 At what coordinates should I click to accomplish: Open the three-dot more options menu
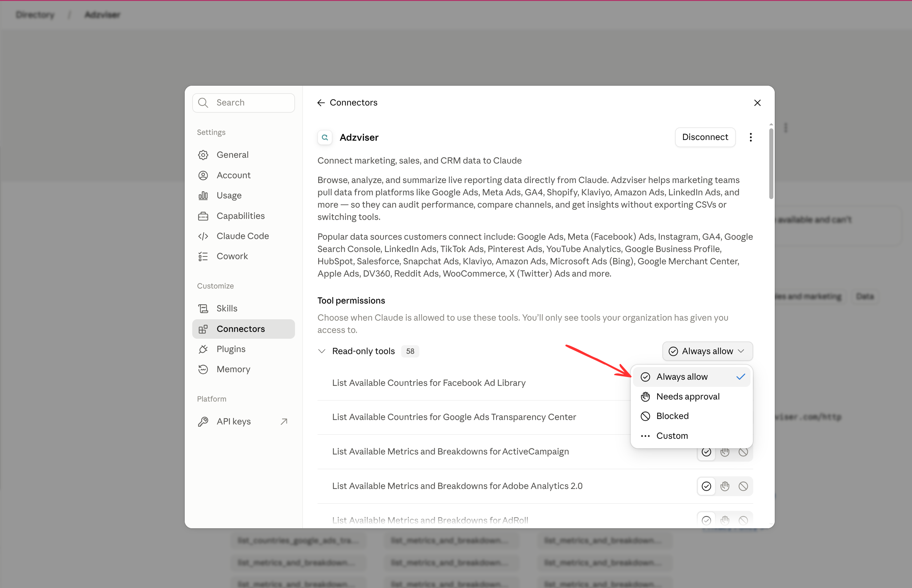coord(750,138)
